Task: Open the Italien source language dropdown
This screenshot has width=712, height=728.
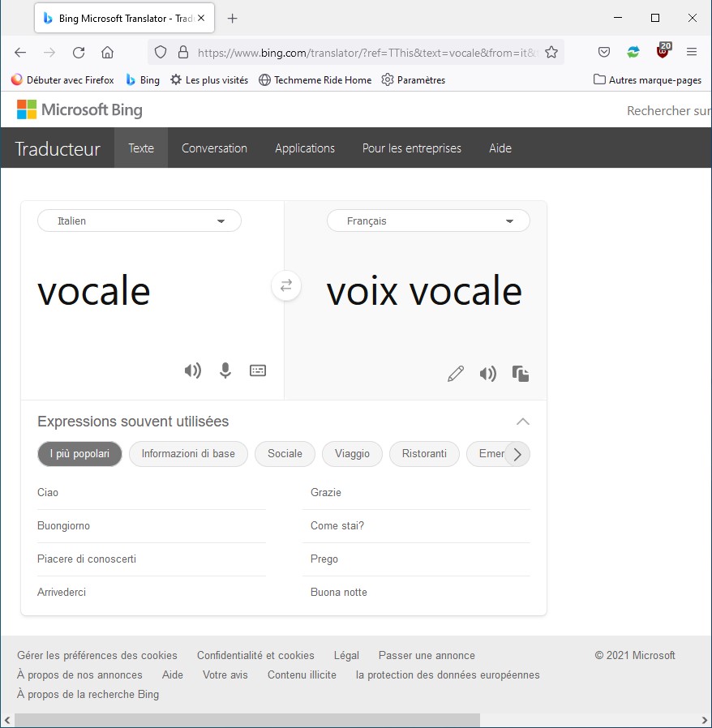Action: click(x=139, y=221)
